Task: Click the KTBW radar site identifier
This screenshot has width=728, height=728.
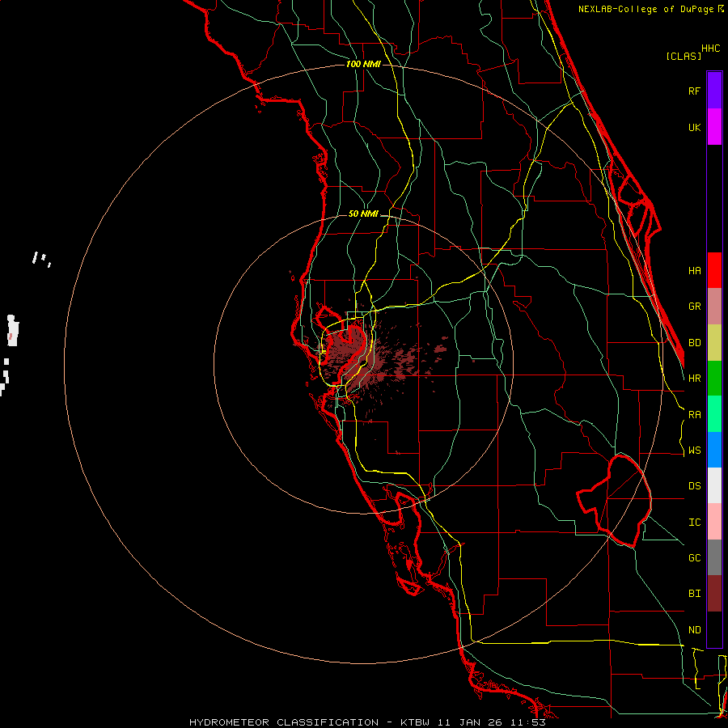Action: [x=415, y=722]
